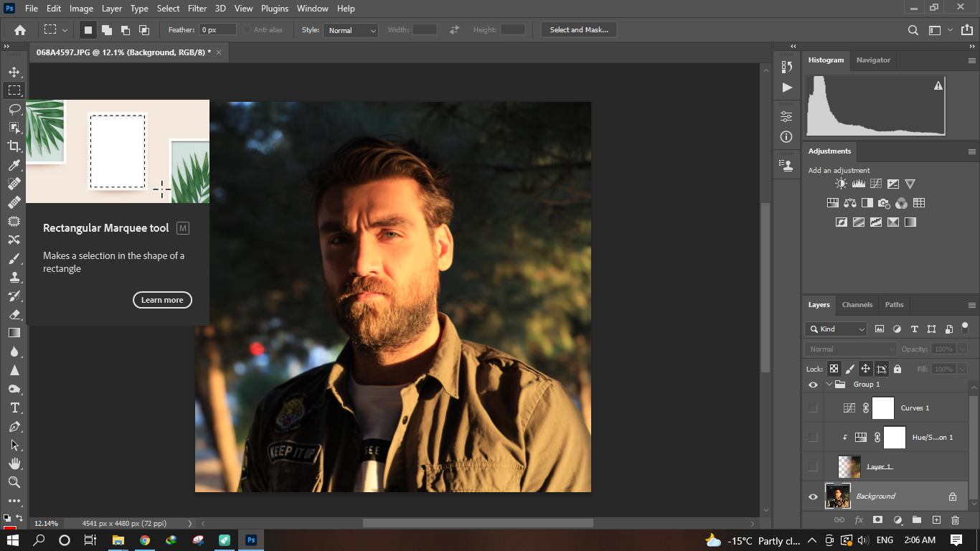Viewport: 980px width, 551px height.
Task: Open the Layers panel menu
Action: [972, 305]
